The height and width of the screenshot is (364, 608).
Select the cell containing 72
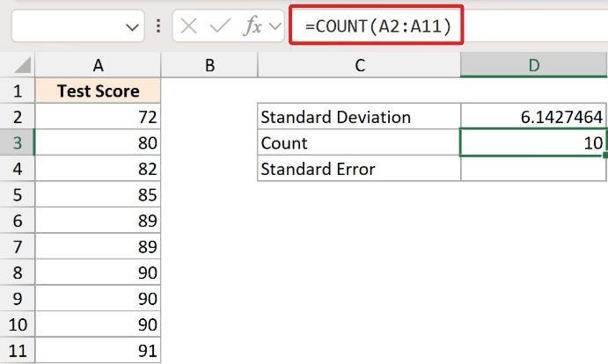pos(98,117)
